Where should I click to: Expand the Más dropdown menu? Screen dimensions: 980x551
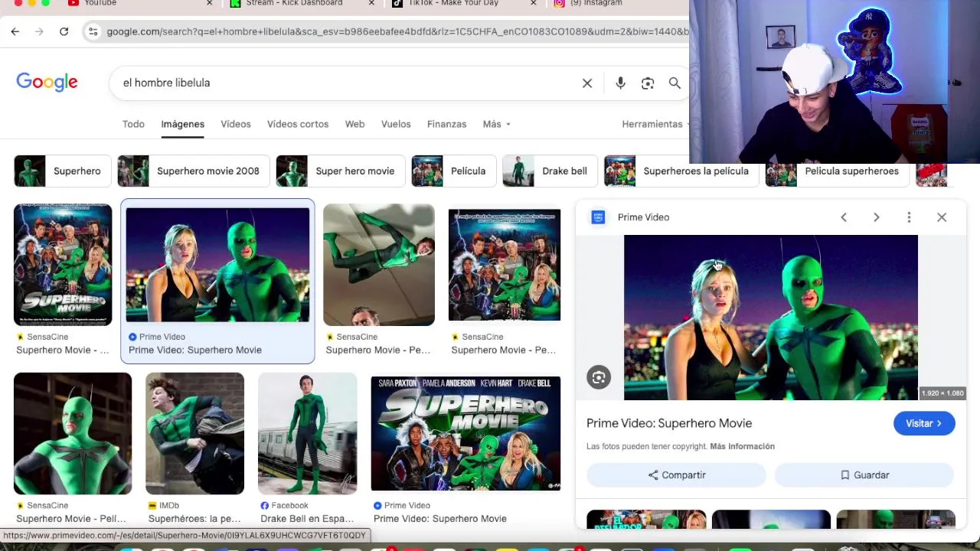pos(496,124)
